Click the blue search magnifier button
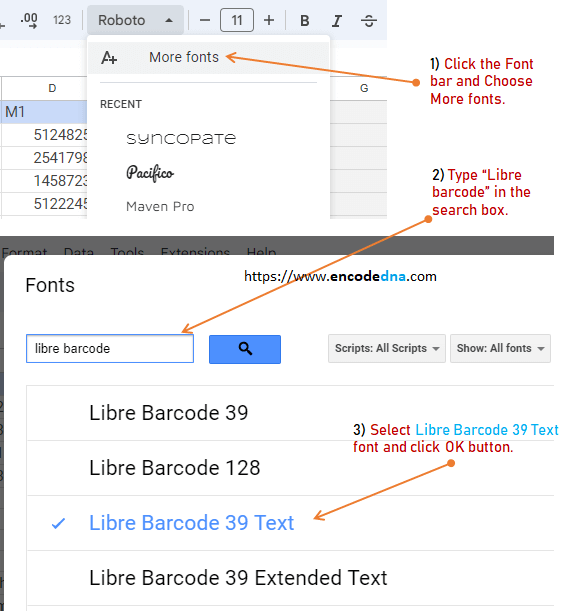Viewport: 578px width, 611px height. (x=245, y=349)
